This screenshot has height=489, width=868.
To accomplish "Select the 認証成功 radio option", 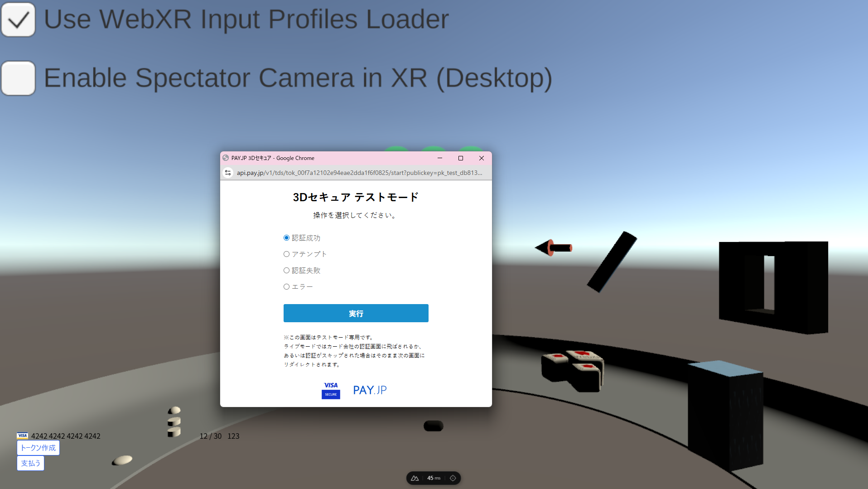I will pyautogui.click(x=286, y=238).
